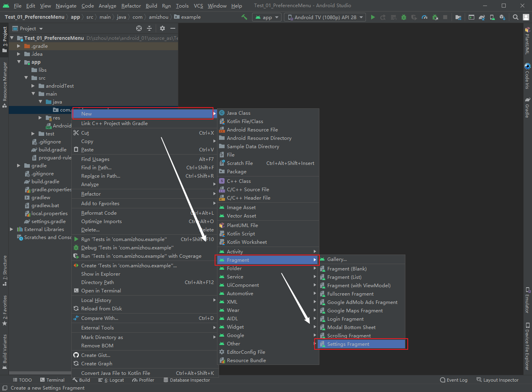Click the Search Everywhere magnifier icon
532x392 pixels.
click(x=516, y=17)
